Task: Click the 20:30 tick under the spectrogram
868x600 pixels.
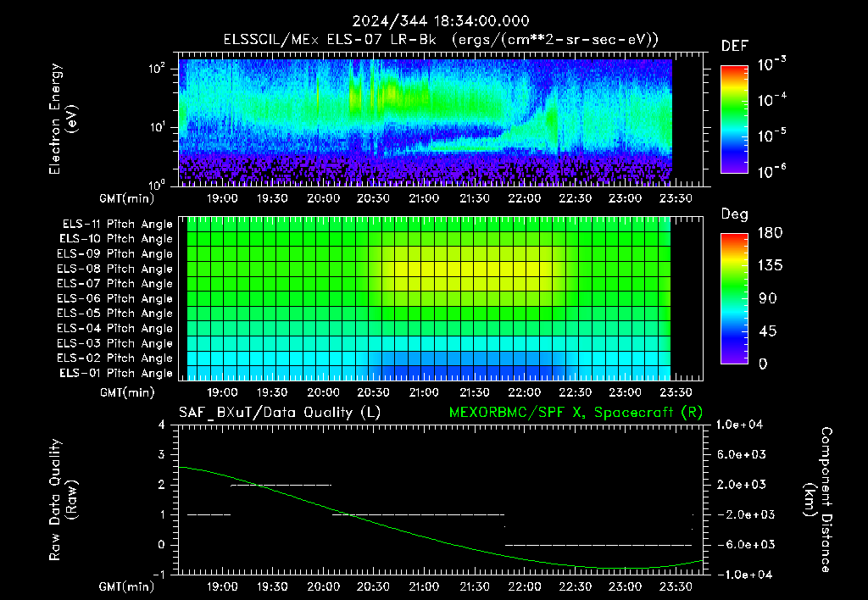Action: point(373,198)
